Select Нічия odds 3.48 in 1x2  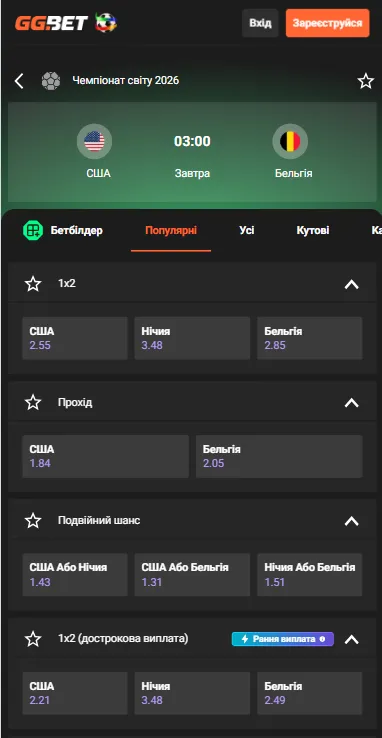click(192, 338)
